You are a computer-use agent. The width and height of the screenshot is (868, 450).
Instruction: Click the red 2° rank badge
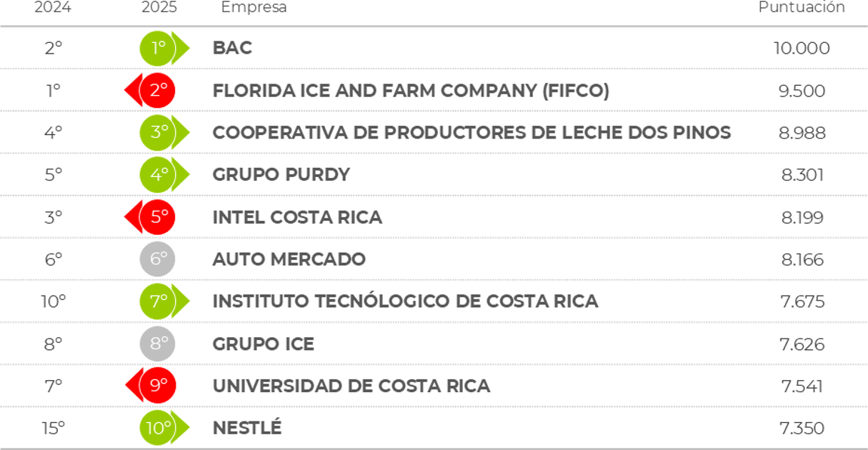(x=158, y=91)
